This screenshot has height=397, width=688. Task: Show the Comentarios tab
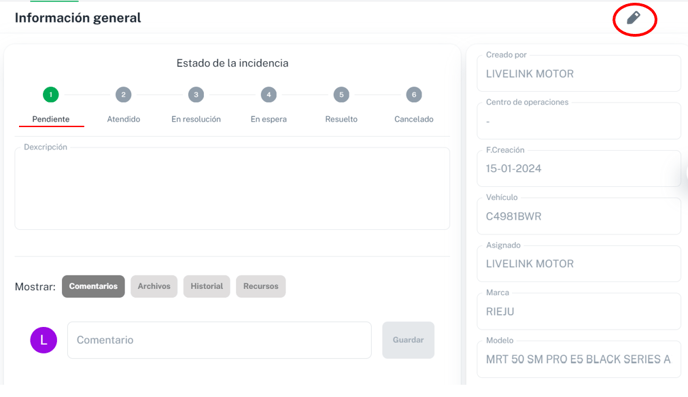(x=93, y=286)
